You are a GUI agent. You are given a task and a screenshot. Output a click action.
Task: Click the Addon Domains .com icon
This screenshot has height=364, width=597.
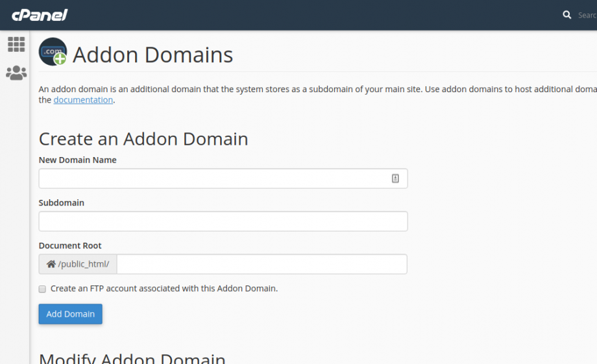coord(53,52)
